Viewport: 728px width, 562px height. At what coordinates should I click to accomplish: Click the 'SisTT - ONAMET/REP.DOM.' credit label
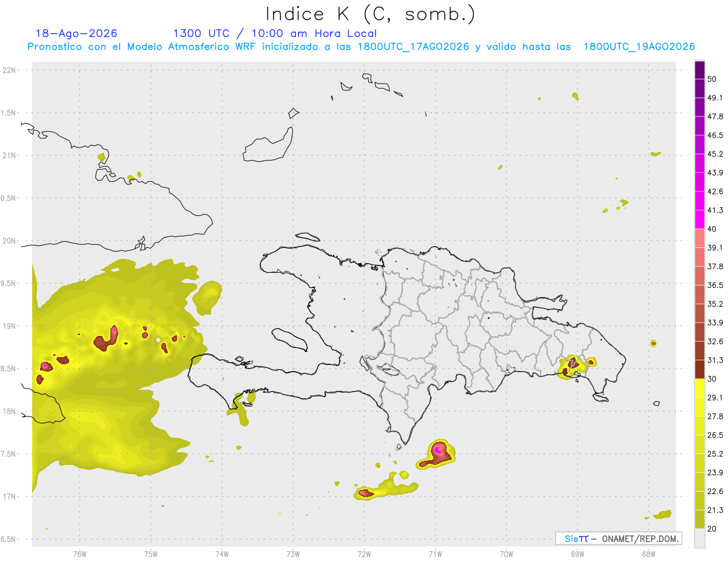619,538
